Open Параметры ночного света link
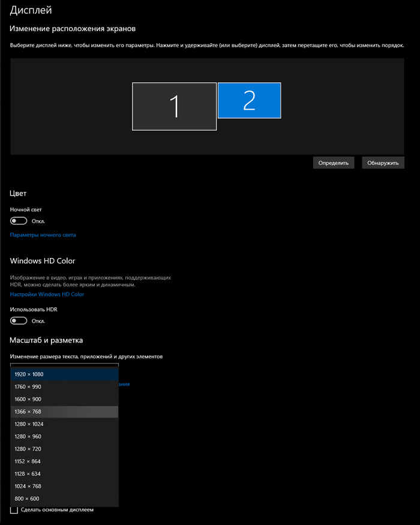 tap(43, 235)
